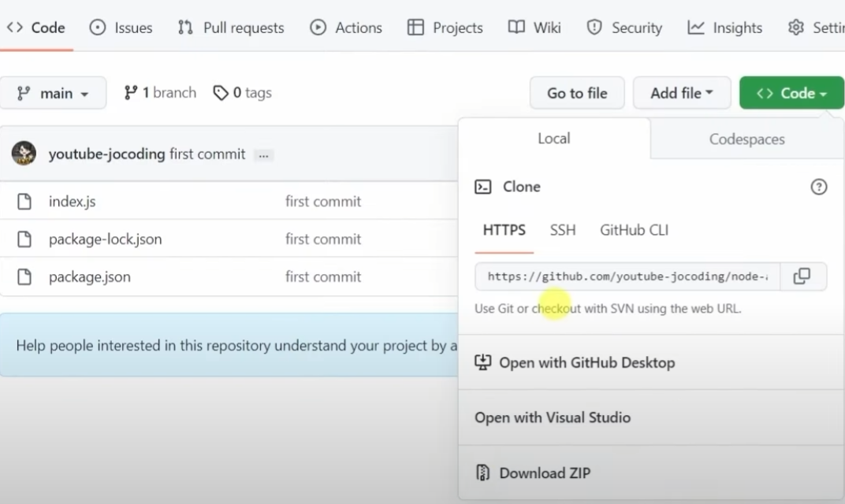The image size is (845, 504).
Task: Open the index.js file
Action: [73, 202]
